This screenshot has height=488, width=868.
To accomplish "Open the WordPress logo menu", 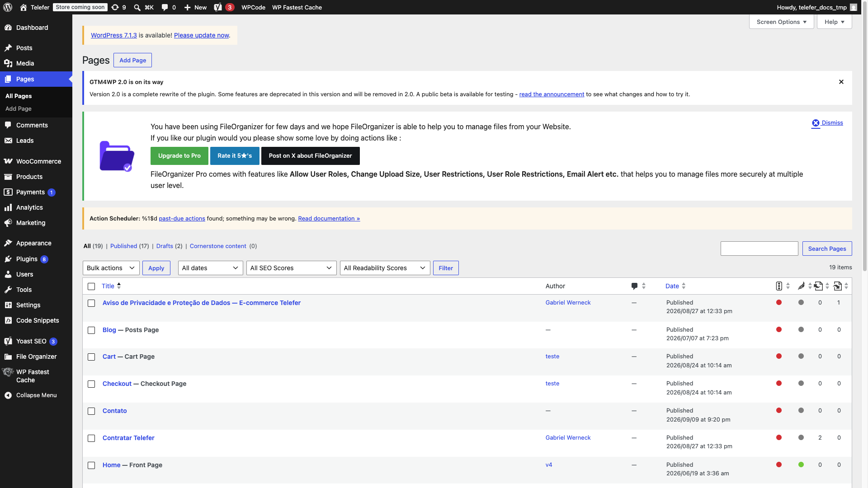I will pos(8,7).
